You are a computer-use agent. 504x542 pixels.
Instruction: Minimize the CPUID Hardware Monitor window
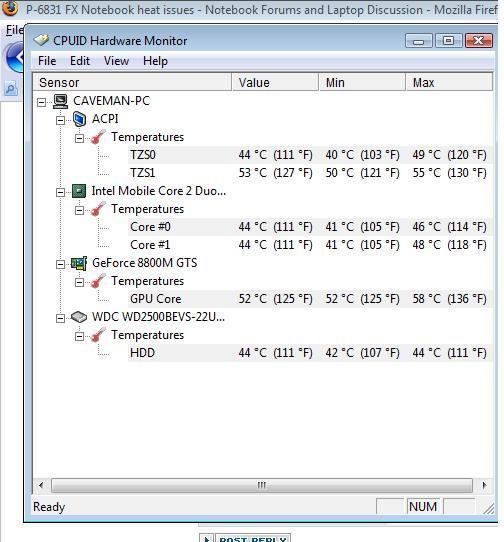pos(419,41)
